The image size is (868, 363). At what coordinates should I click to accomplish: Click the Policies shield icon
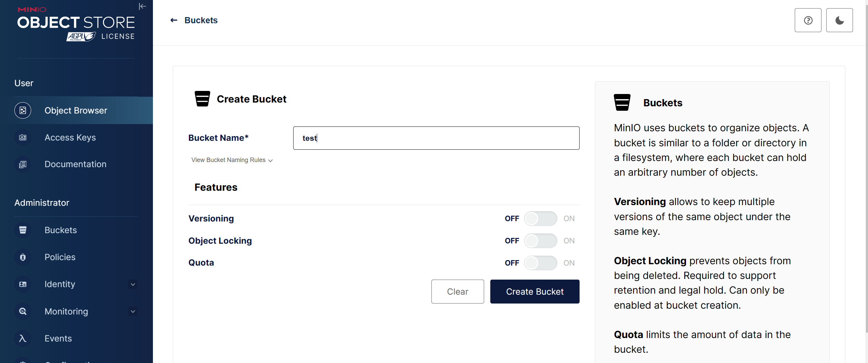23,257
